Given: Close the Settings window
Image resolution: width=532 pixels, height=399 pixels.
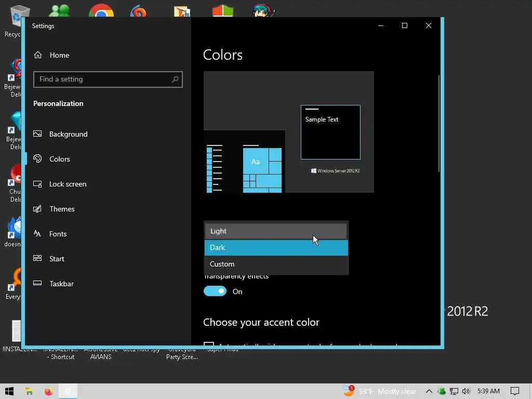Looking at the screenshot, I should click(429, 25).
